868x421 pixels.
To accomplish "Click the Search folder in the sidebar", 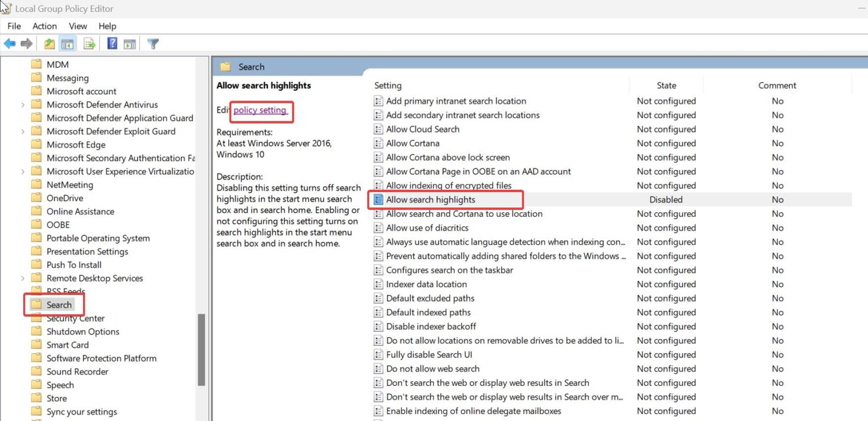I will tap(59, 305).
